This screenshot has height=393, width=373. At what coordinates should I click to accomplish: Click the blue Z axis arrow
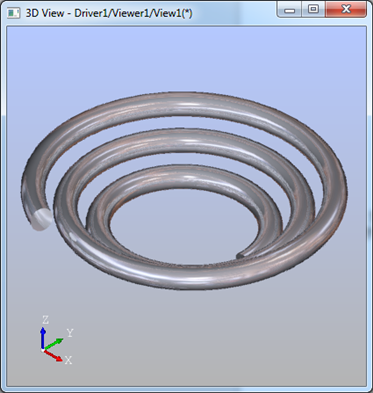pyautogui.click(x=43, y=337)
